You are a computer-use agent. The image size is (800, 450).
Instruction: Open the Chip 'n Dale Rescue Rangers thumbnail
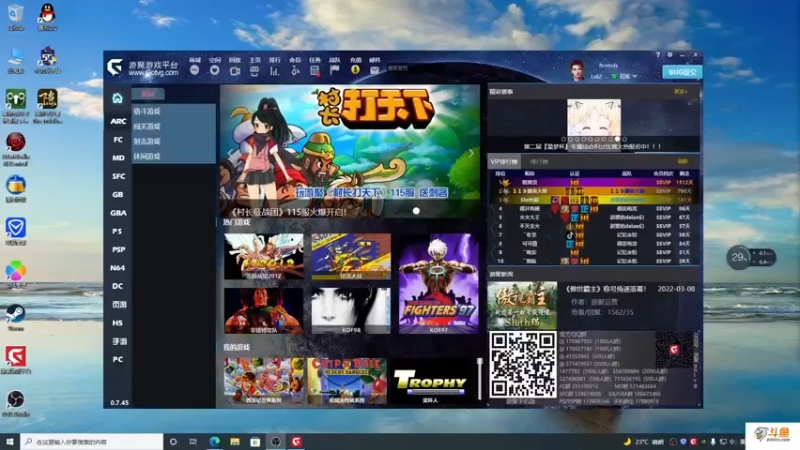pos(347,381)
